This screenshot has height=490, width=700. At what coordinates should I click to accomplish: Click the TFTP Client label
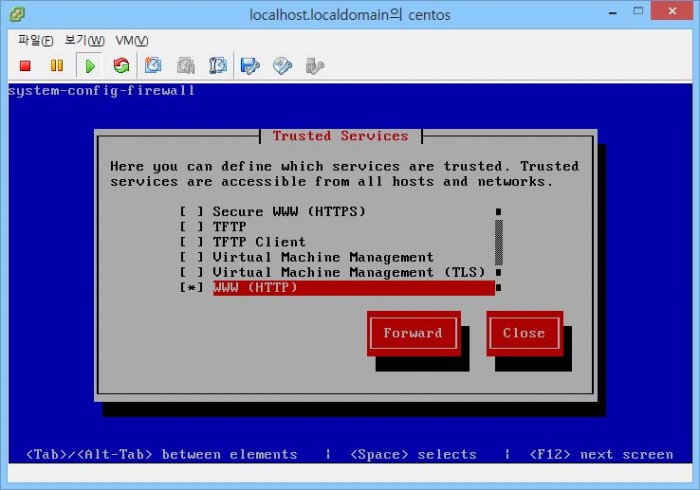pos(259,242)
